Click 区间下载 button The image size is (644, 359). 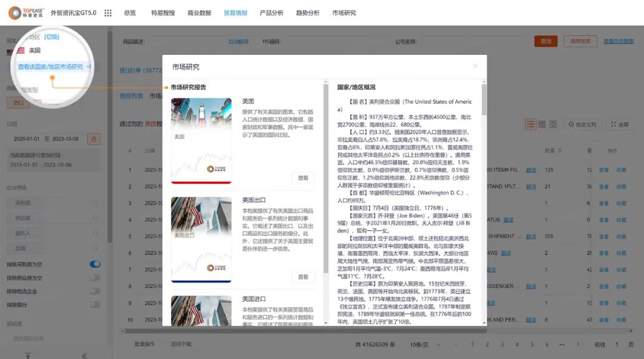click(181, 344)
